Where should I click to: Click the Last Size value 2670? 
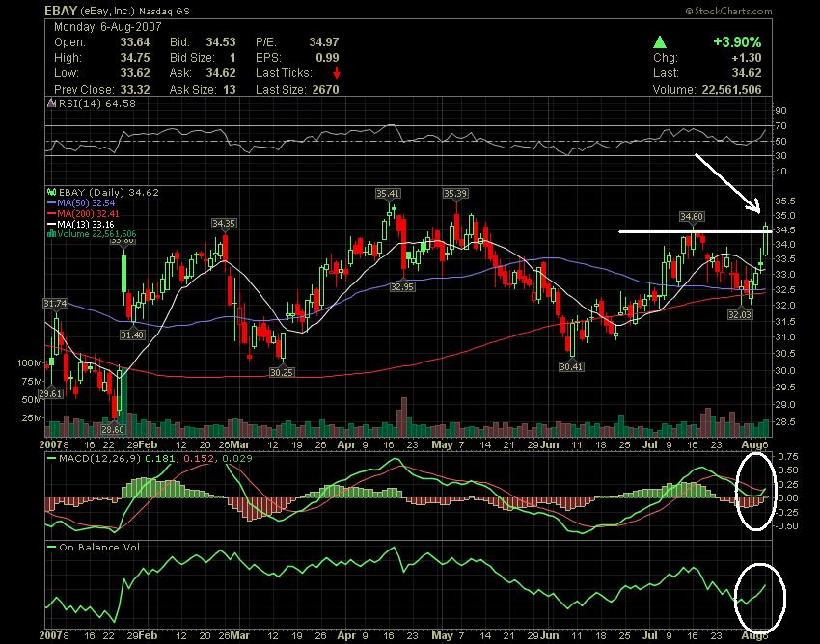click(x=325, y=90)
